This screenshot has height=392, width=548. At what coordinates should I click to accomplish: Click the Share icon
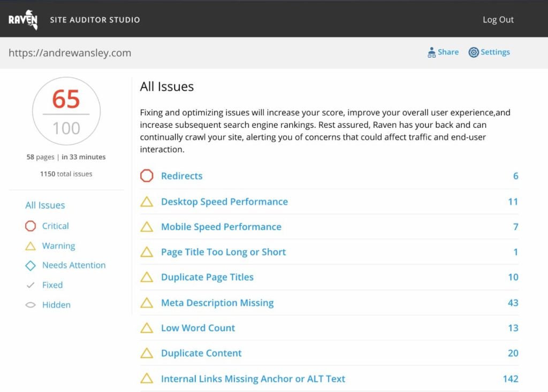click(431, 52)
